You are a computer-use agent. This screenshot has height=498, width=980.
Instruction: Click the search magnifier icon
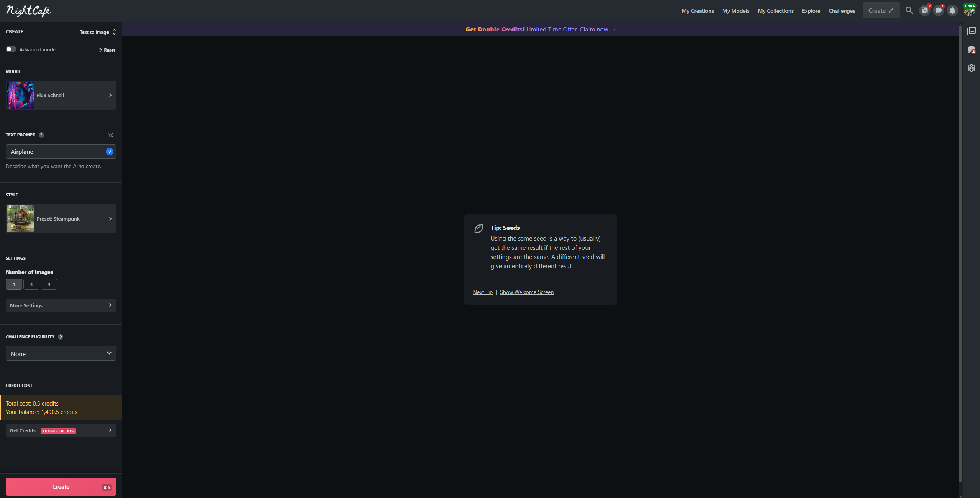(909, 10)
